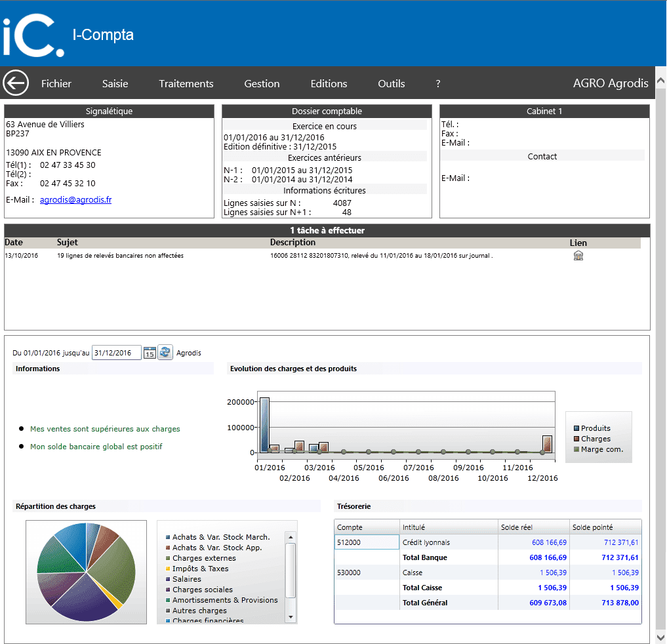Click the back arrow circle icon
This screenshot has height=644, width=667.
pyautogui.click(x=16, y=83)
